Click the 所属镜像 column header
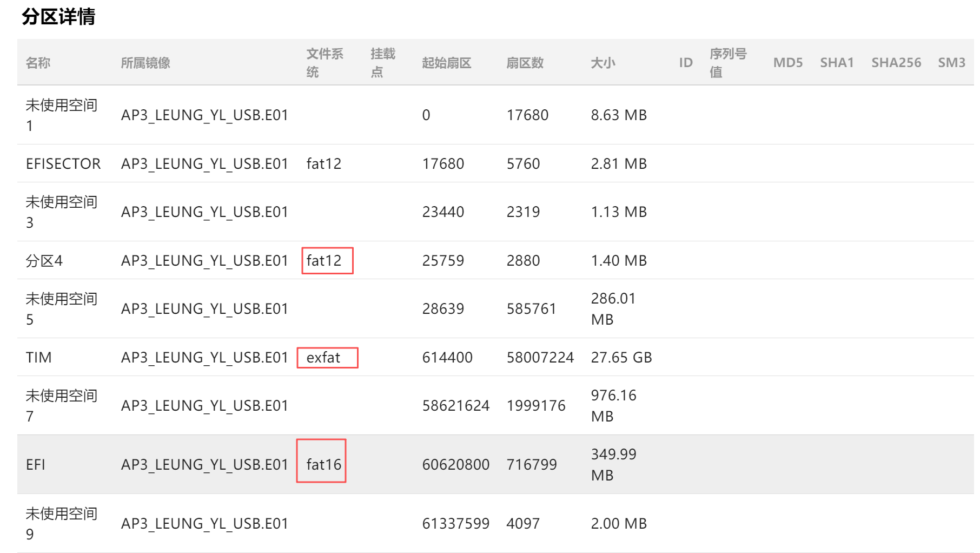The width and height of the screenshot is (980, 553). [145, 63]
